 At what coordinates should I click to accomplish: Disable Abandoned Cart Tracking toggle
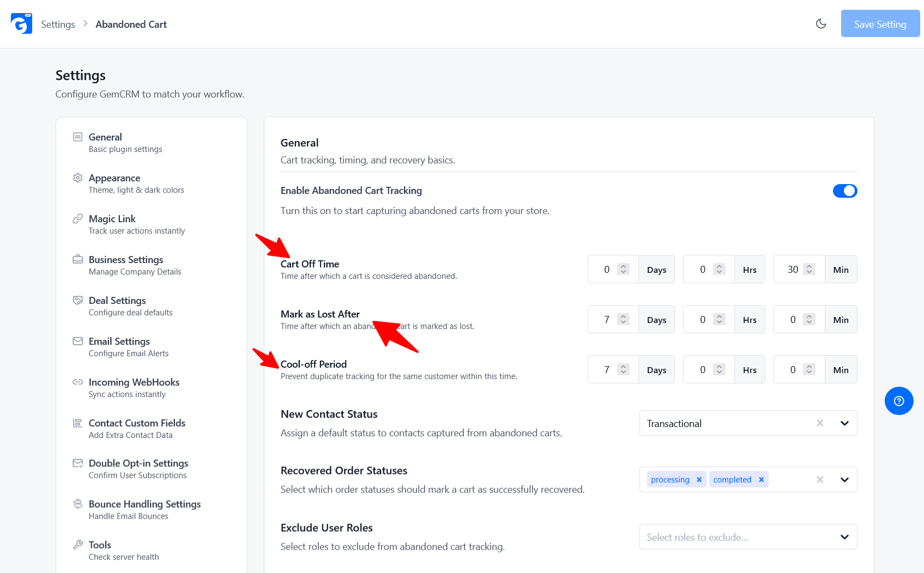(845, 191)
